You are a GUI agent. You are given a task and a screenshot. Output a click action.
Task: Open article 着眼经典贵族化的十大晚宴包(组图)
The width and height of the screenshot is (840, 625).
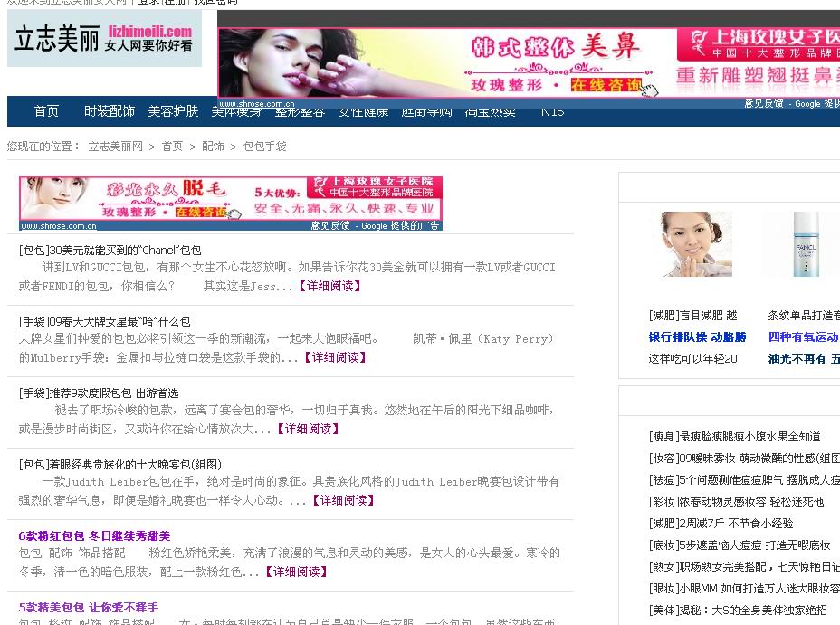[x=120, y=465]
